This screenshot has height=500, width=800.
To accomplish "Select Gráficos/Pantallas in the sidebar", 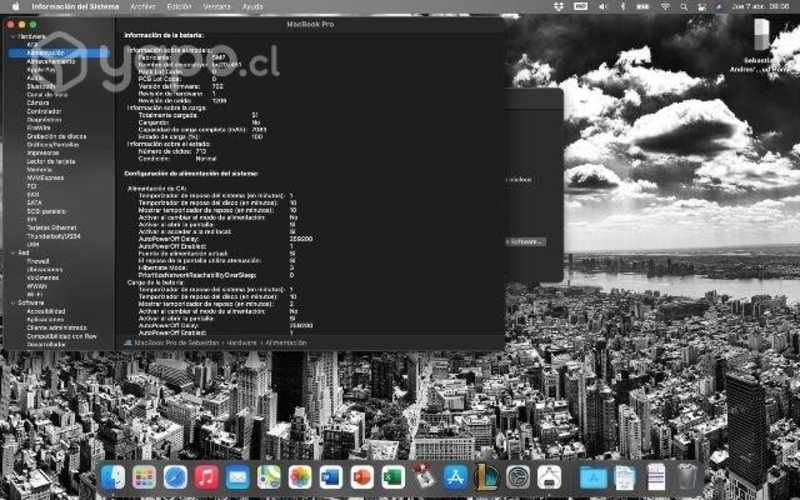I will coord(53,144).
